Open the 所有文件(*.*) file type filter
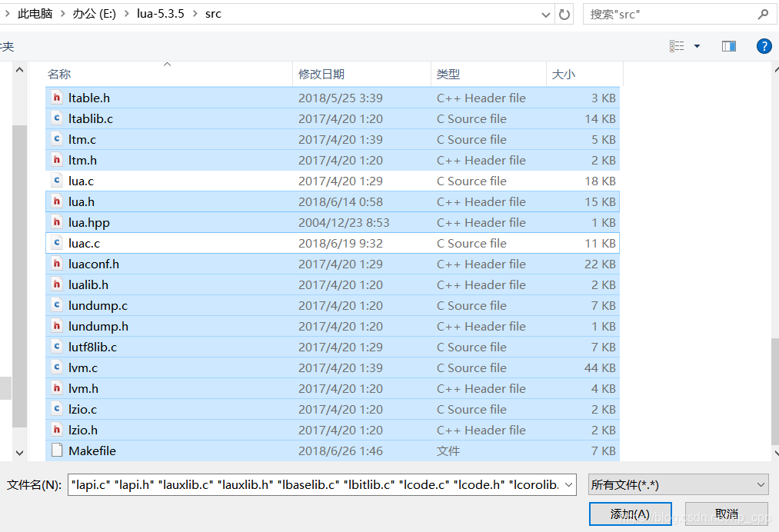 (x=678, y=484)
